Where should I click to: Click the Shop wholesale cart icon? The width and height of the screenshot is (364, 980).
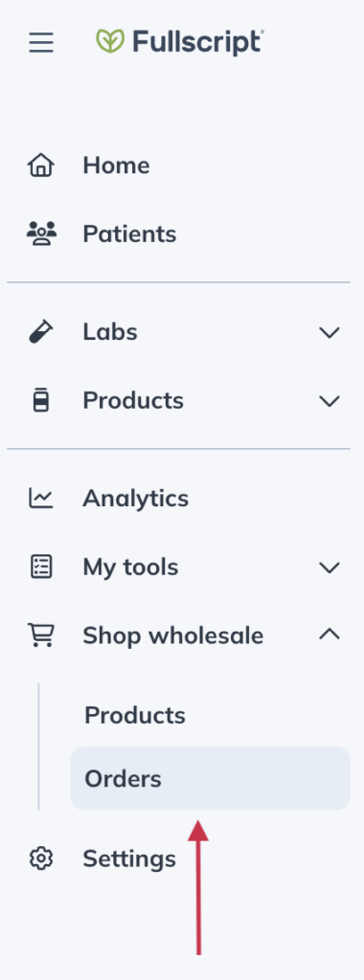(x=41, y=635)
